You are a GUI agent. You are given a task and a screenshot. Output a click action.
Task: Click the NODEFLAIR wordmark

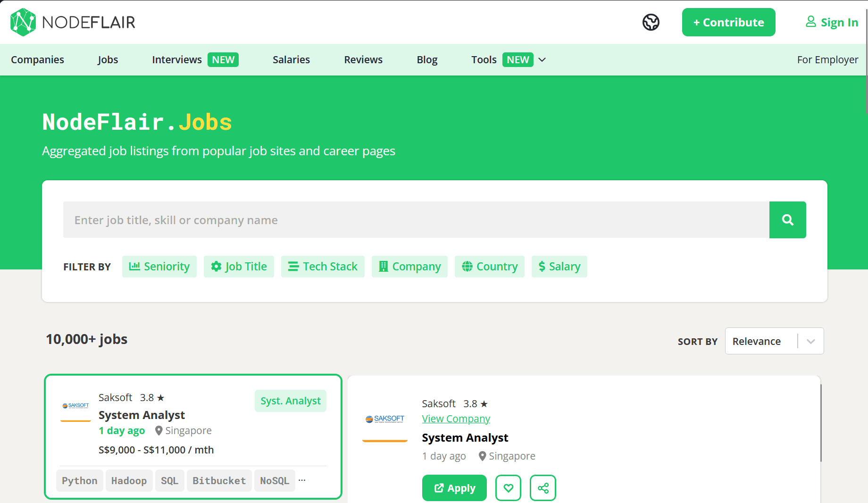(89, 22)
